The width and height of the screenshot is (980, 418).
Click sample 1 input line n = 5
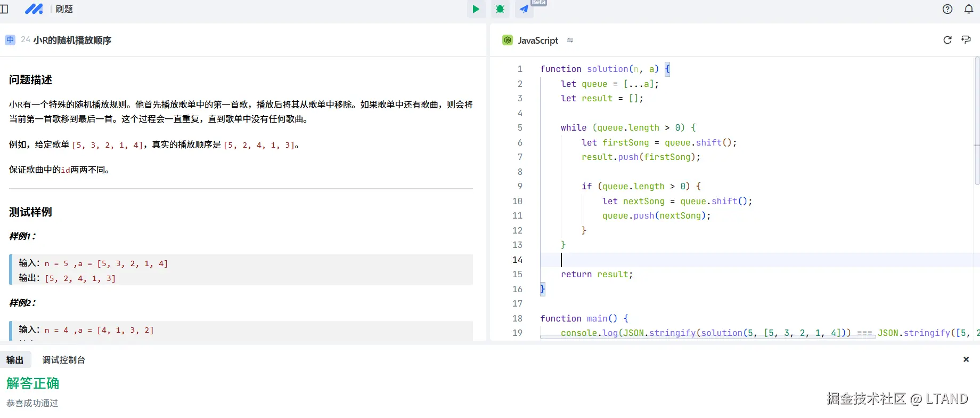tap(93, 263)
